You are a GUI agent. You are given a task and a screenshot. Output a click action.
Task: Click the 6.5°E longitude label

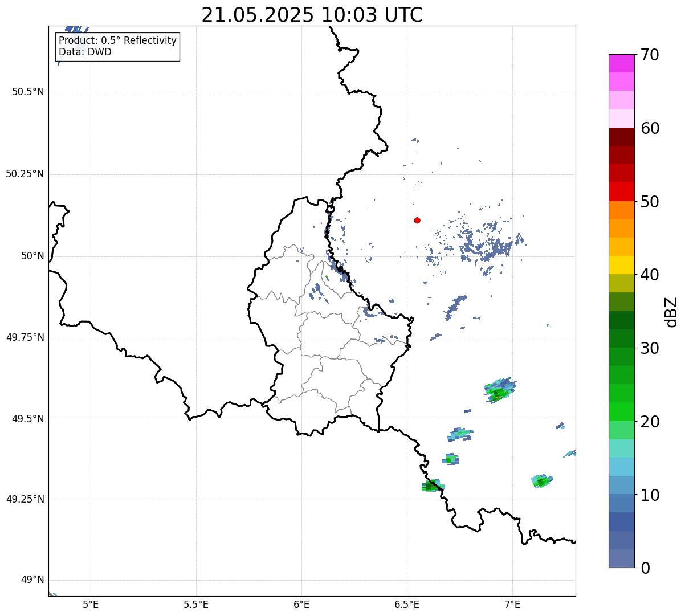pyautogui.click(x=407, y=604)
